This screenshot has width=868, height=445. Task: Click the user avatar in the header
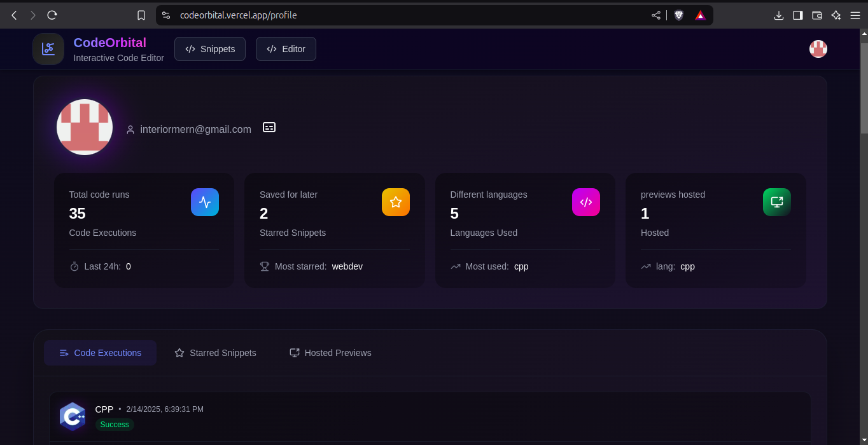(818, 49)
